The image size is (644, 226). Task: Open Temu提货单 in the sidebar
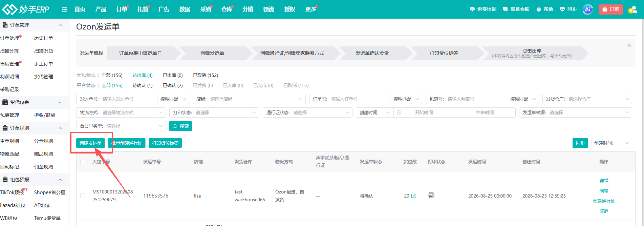47,218
